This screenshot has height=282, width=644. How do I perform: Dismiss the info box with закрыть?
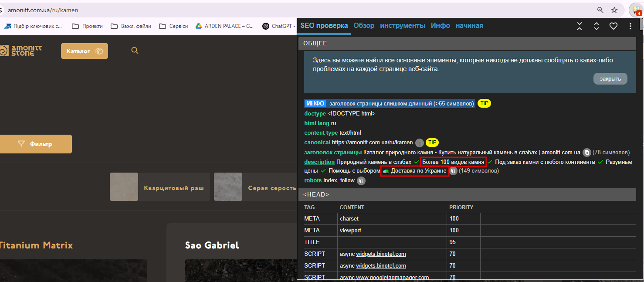610,79
